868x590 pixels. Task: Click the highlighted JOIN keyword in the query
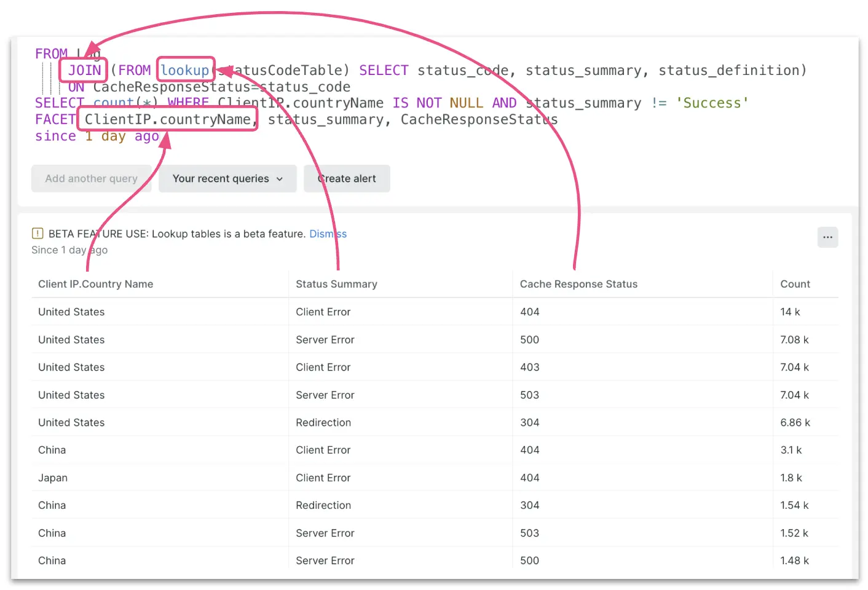pyautogui.click(x=83, y=70)
